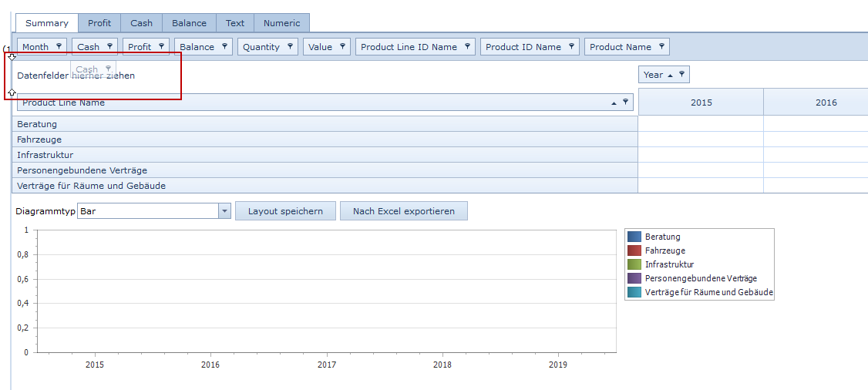868x390 pixels.
Task: Open the Numeric tab
Action: pos(281,23)
